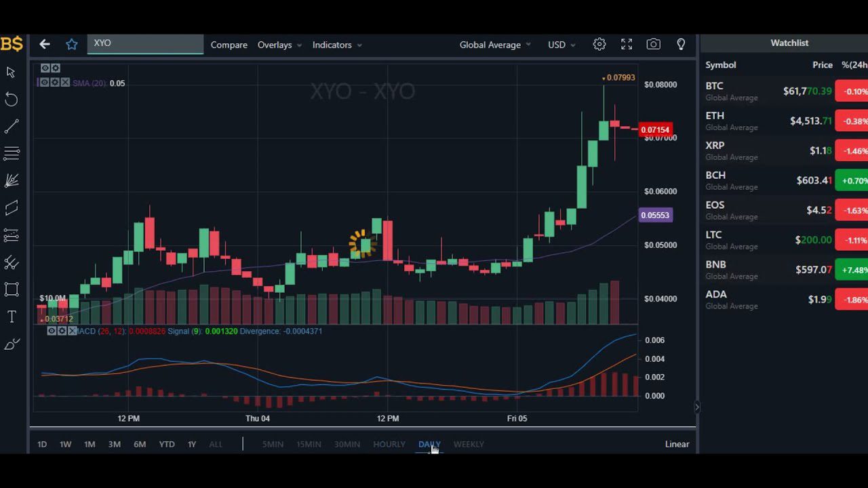Toggle favorite star next to XYO
The width and height of the screenshot is (868, 488).
click(71, 43)
